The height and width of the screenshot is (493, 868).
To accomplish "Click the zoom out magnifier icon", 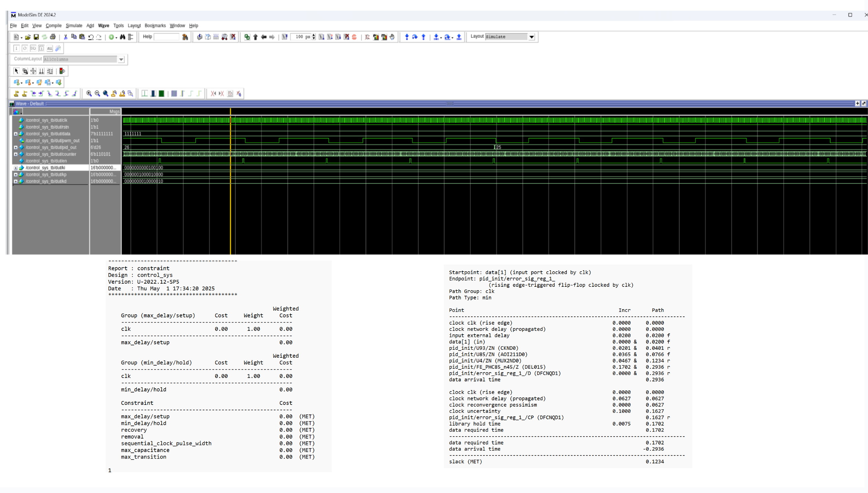I will pyautogui.click(x=97, y=93).
